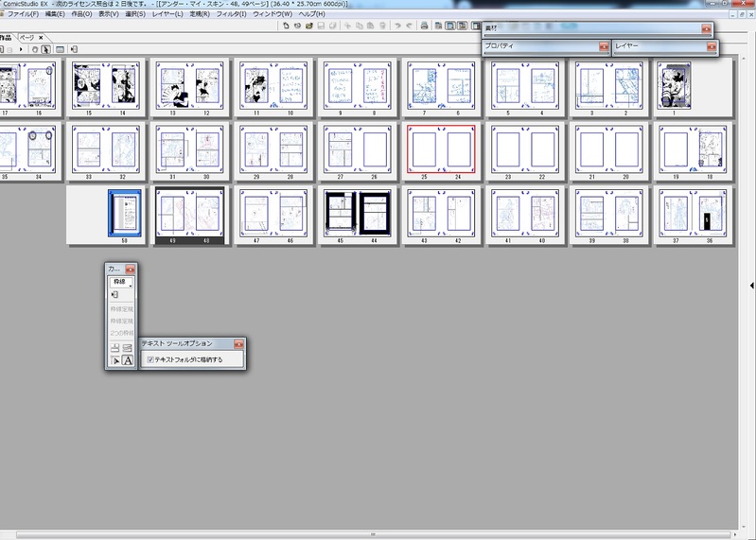Select the arrow pointer tool in the page toolbar
Screen dimensions: 756x540
[x=45, y=49]
